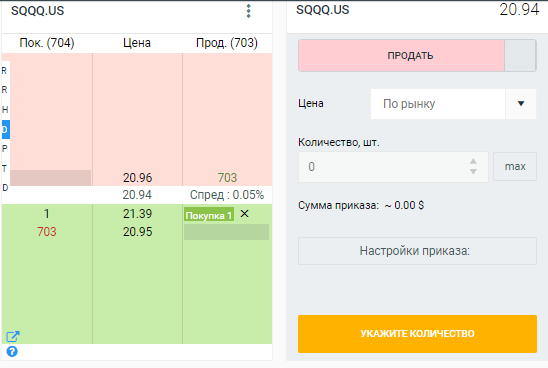
Task: Select the P tab in left sidebar
Action: click(5, 149)
